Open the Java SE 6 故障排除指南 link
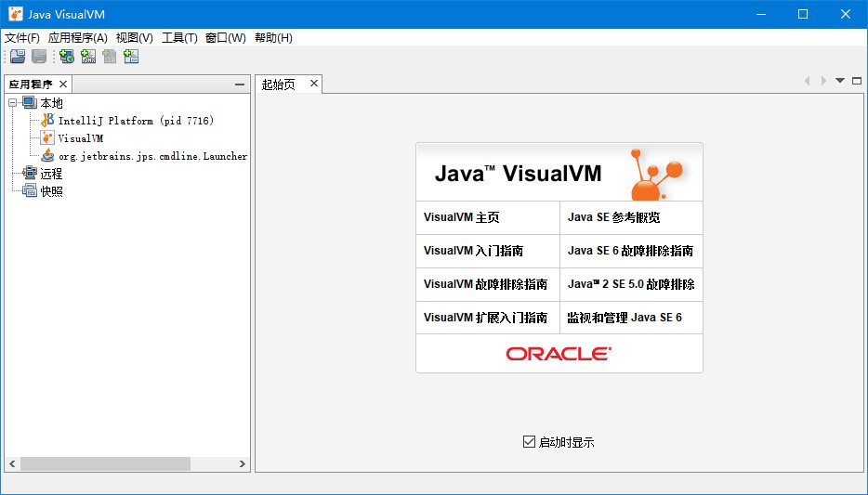The width and height of the screenshot is (868, 495). [x=630, y=251]
